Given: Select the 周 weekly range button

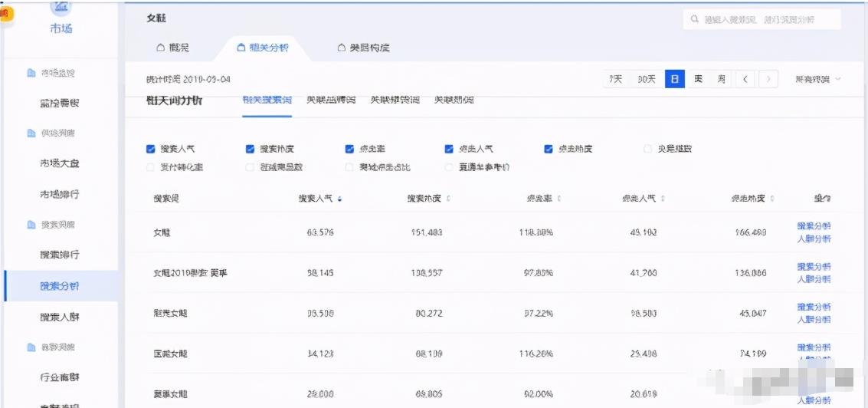Looking at the screenshot, I should tap(699, 79).
